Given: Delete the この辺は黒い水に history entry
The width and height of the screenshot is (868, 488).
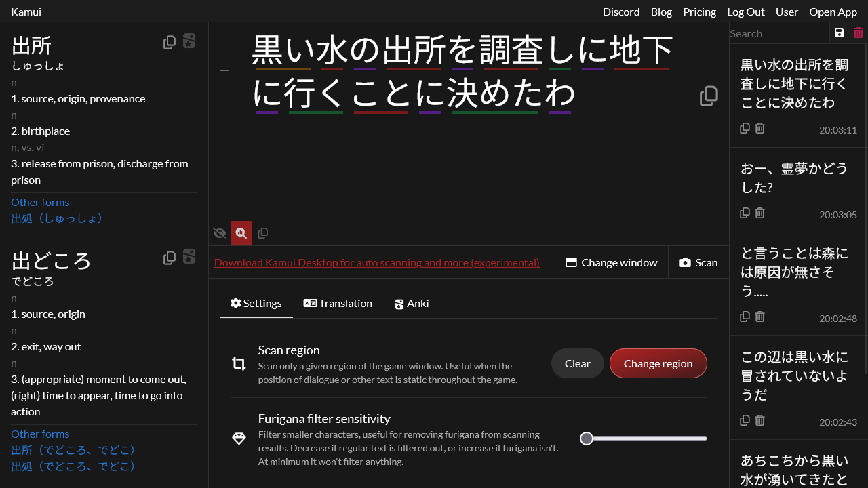Looking at the screenshot, I should [x=759, y=420].
